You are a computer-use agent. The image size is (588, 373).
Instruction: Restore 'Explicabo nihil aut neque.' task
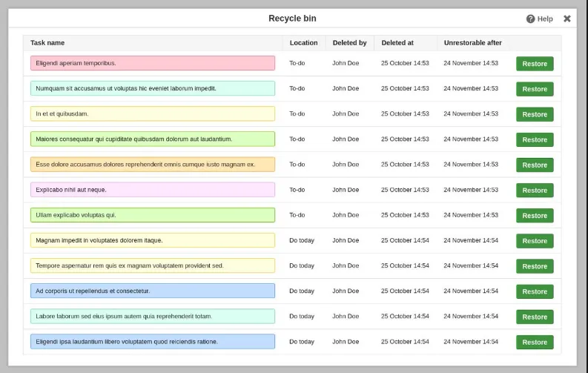pos(535,191)
